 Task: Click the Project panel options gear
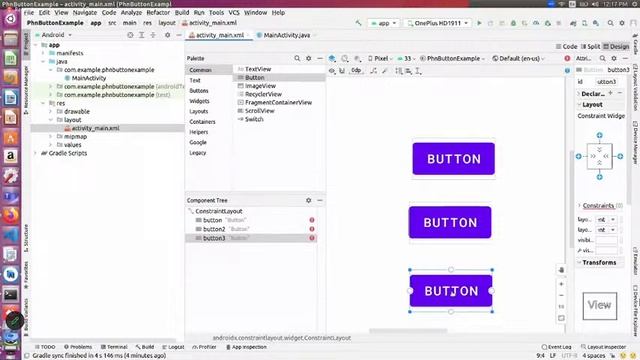pyautogui.click(x=167, y=35)
